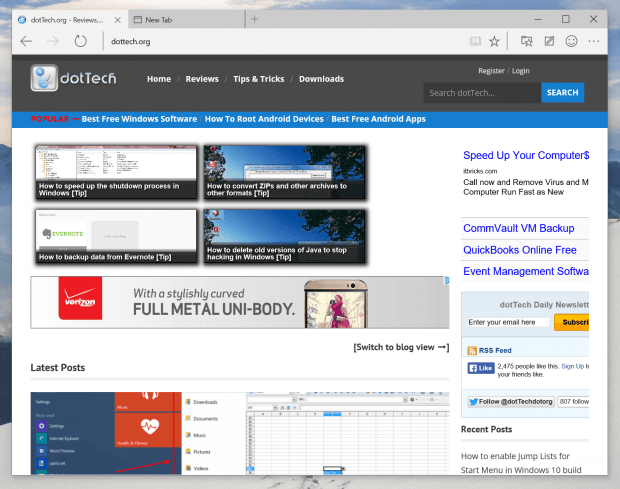Open convert ZIPs and archives article thumbnail
Image resolution: width=620 pixels, height=489 pixels.
pyautogui.click(x=284, y=172)
